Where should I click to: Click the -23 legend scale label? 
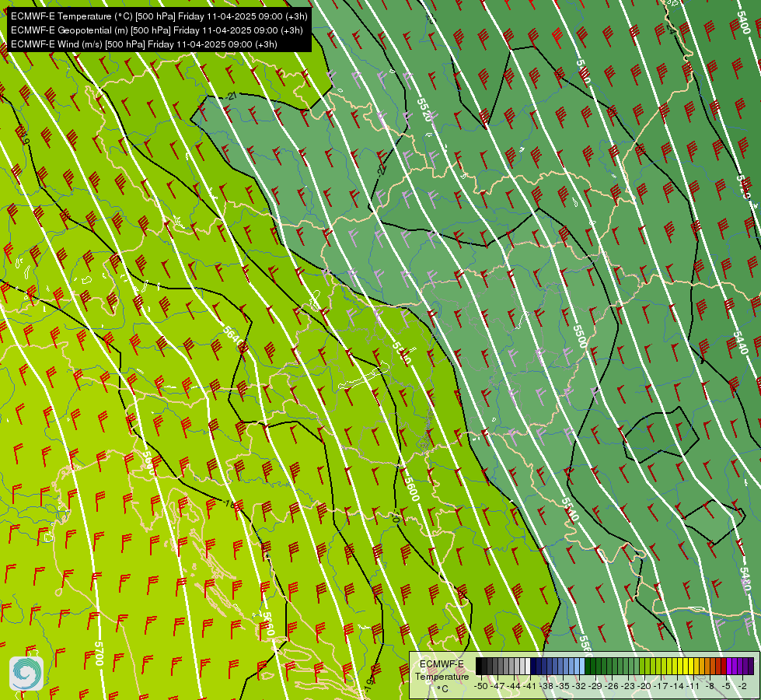tap(627, 687)
